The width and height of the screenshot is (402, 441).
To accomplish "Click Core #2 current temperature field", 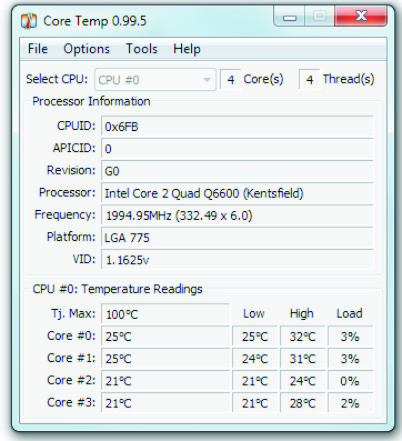I will (165, 381).
